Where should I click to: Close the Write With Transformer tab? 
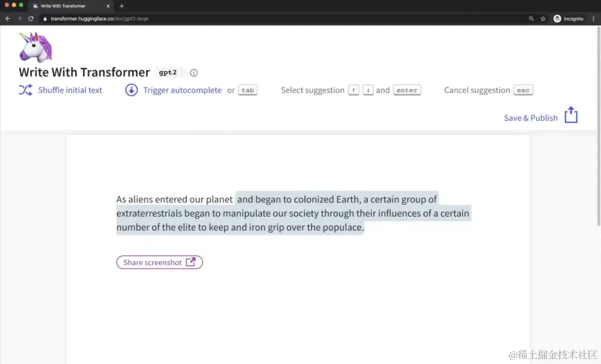coord(108,6)
